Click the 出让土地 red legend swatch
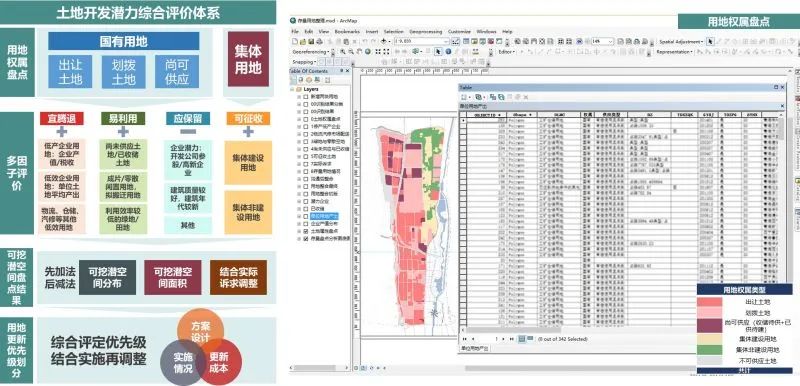This screenshot has width=800, height=386. (x=709, y=302)
